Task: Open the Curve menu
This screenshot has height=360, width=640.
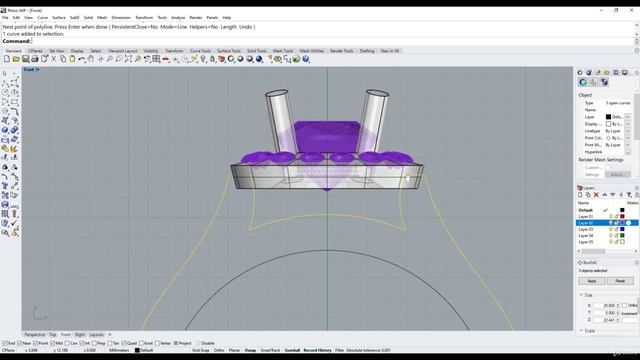Action: click(x=42, y=18)
